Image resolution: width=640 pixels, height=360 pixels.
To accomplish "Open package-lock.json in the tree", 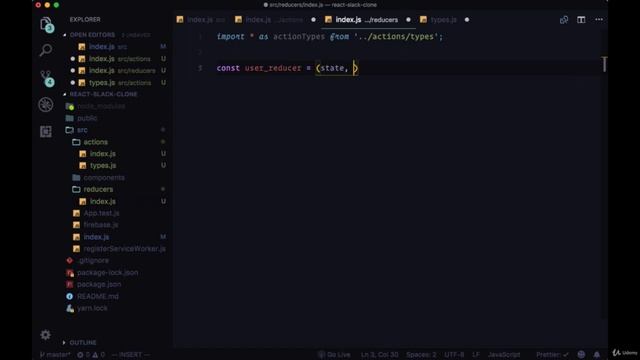I will [x=107, y=273].
